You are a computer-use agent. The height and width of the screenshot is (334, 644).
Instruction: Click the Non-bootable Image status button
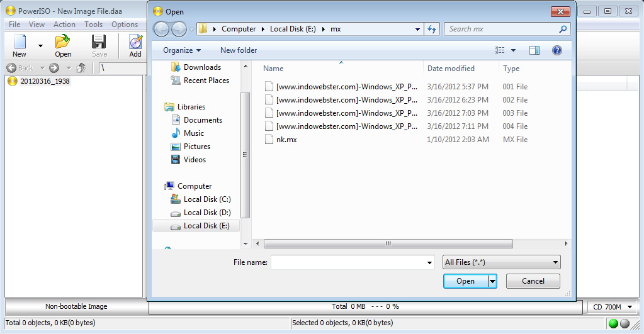pos(76,306)
